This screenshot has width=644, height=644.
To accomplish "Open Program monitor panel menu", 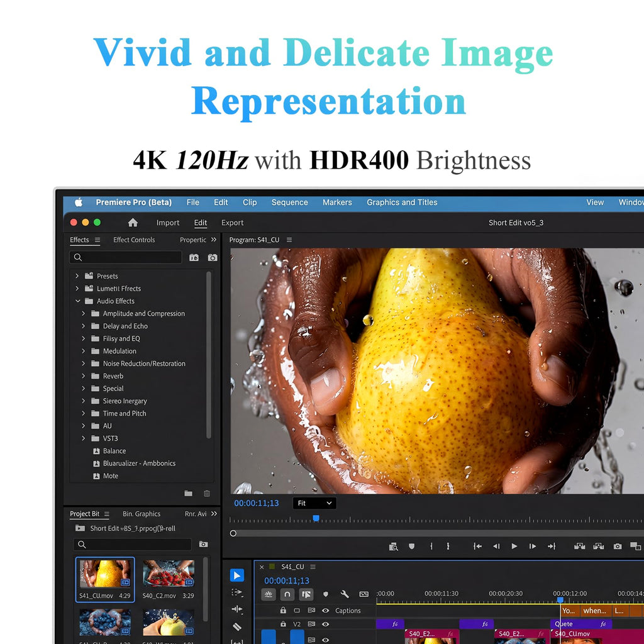I will click(x=289, y=240).
